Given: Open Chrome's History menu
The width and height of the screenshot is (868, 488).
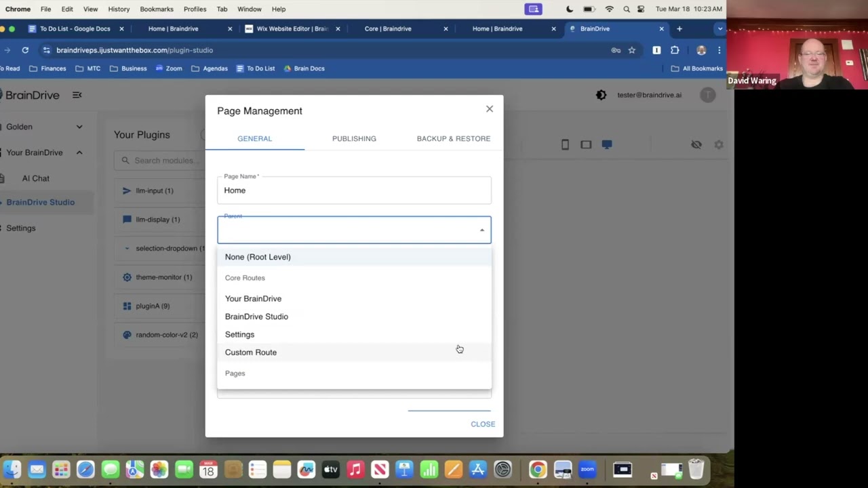Looking at the screenshot, I should tap(119, 9).
